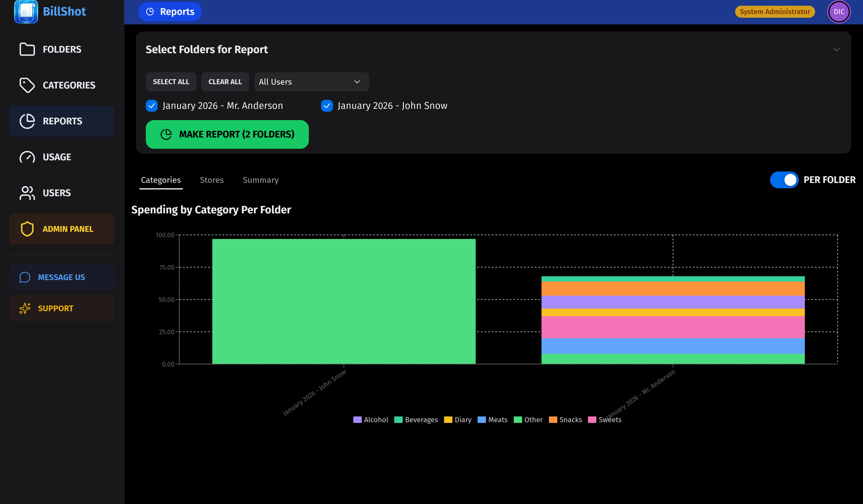The image size is (863, 504).
Task: Click the Snacks legend color swatch
Action: click(x=553, y=420)
